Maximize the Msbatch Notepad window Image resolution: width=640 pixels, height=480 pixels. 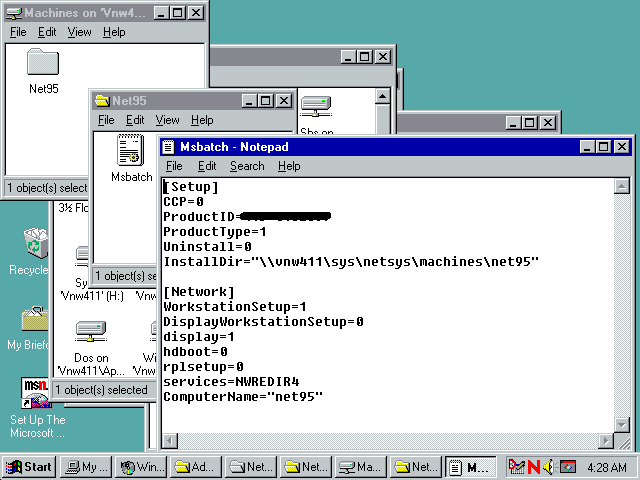coord(604,147)
